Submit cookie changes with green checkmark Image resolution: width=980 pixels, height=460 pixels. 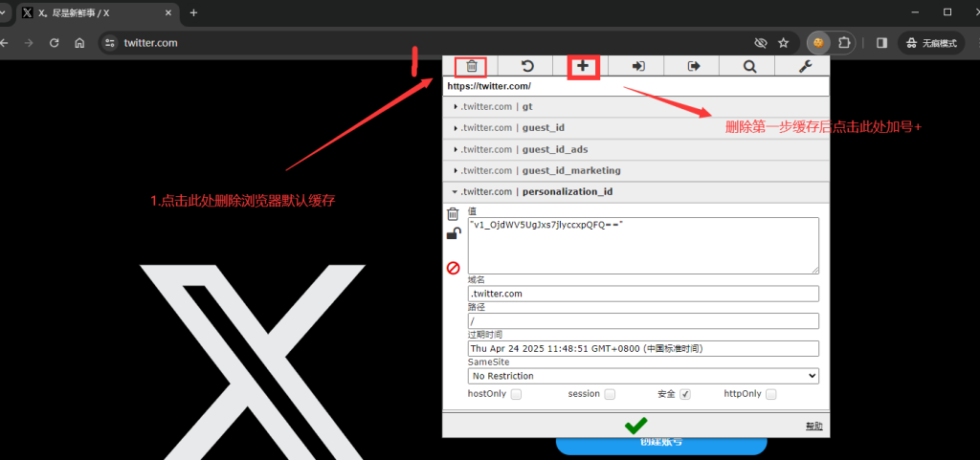point(635,426)
